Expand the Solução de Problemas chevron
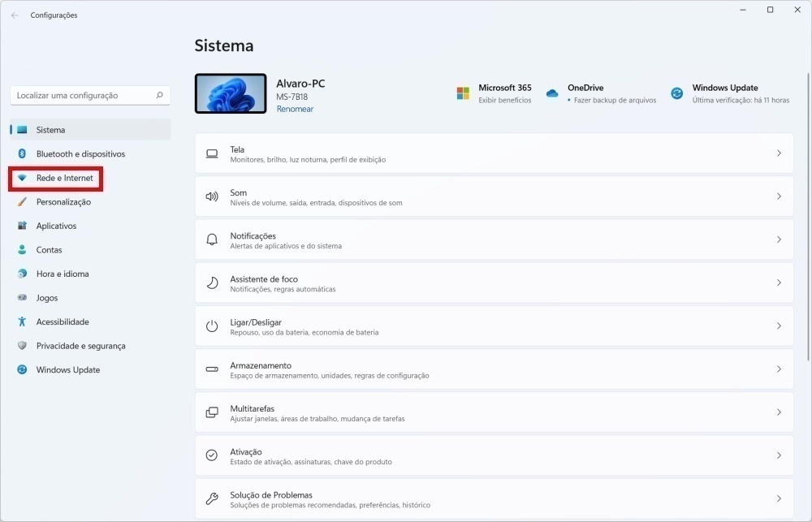 (x=779, y=498)
